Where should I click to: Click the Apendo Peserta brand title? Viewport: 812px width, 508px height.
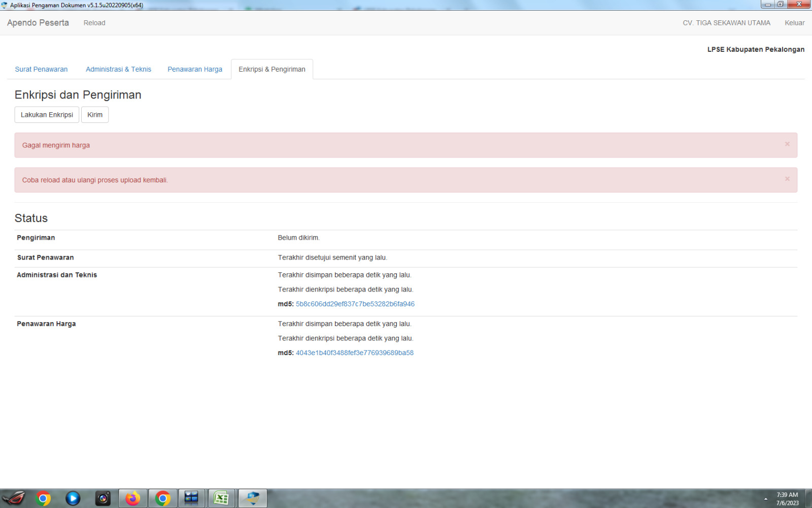tap(38, 23)
